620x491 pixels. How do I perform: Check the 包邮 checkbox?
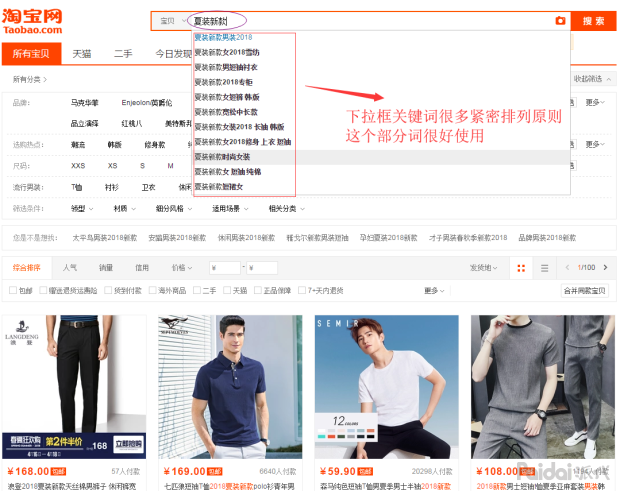point(13,291)
